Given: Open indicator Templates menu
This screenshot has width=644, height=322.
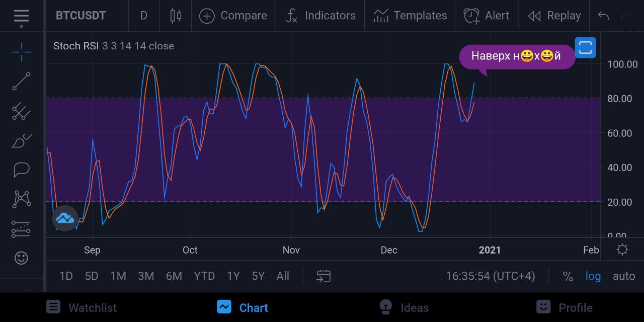Looking at the screenshot, I should pyautogui.click(x=410, y=16).
